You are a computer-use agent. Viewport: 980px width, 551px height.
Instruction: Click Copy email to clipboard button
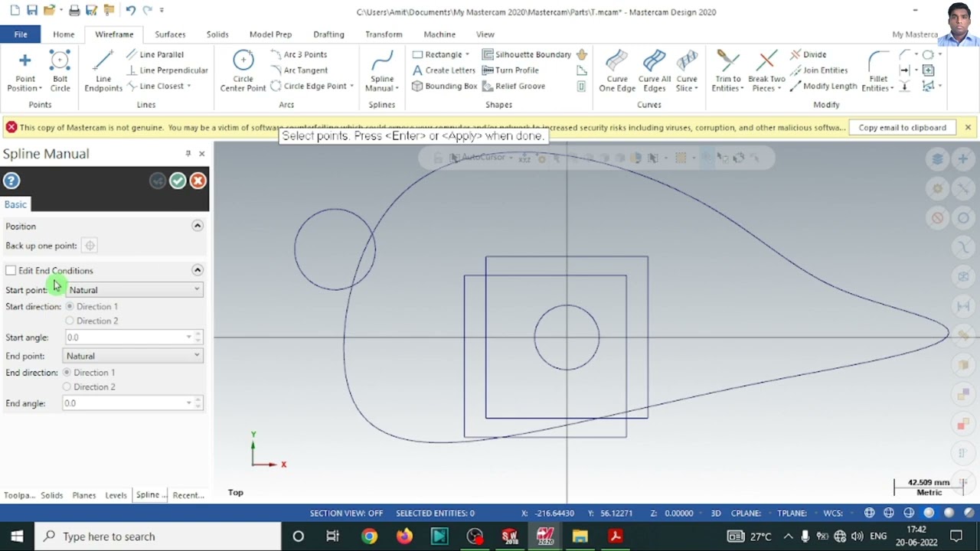(x=902, y=128)
